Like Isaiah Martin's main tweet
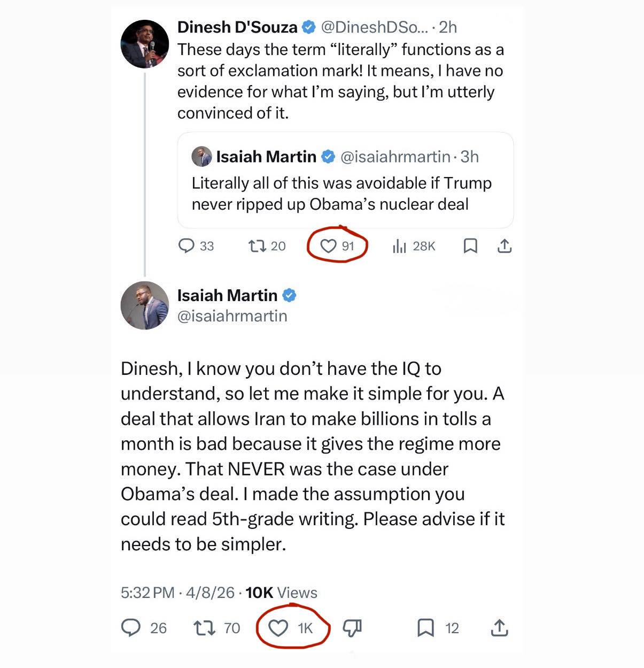 click(x=278, y=627)
